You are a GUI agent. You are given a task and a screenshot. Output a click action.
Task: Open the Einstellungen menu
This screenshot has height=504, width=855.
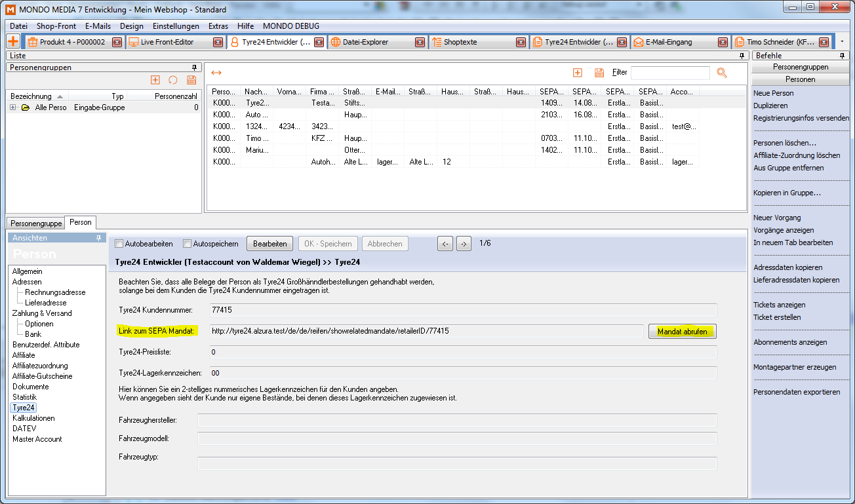pos(176,26)
